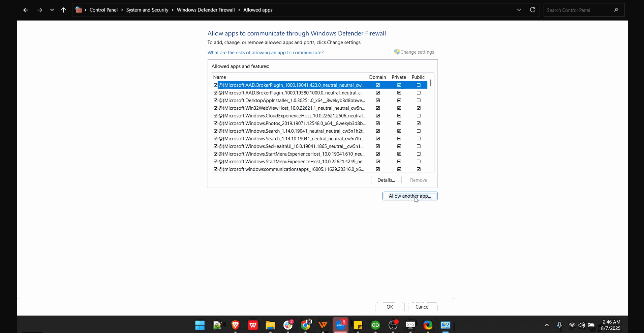Click the Control Panel taskbar icon
The height and width of the screenshot is (333, 644).
pyautogui.click(x=446, y=325)
